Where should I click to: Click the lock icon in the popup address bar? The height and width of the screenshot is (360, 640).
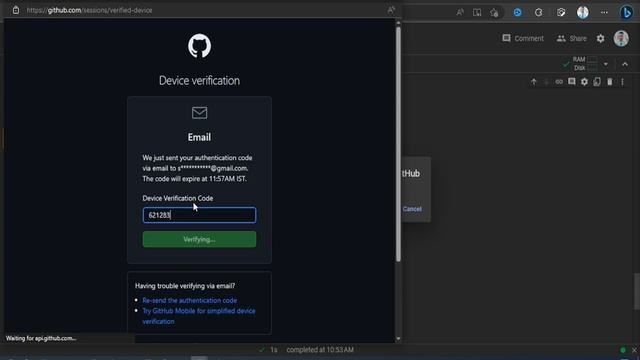(16, 10)
